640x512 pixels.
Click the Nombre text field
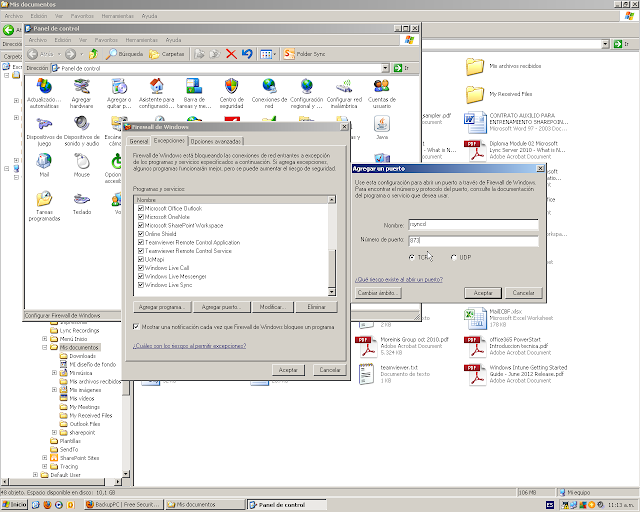[x=473, y=225]
